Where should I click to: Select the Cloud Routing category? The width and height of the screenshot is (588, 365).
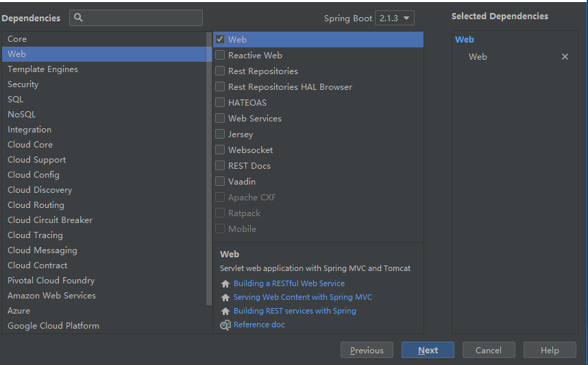click(104, 205)
